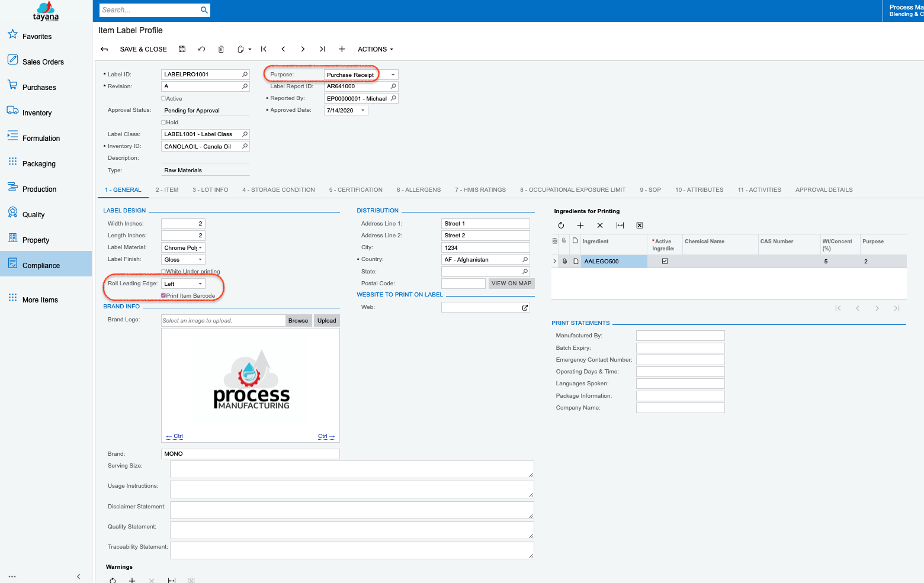Go to first record icon

click(264, 49)
